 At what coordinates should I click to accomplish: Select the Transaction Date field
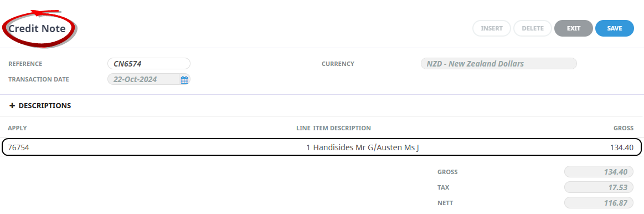point(143,79)
